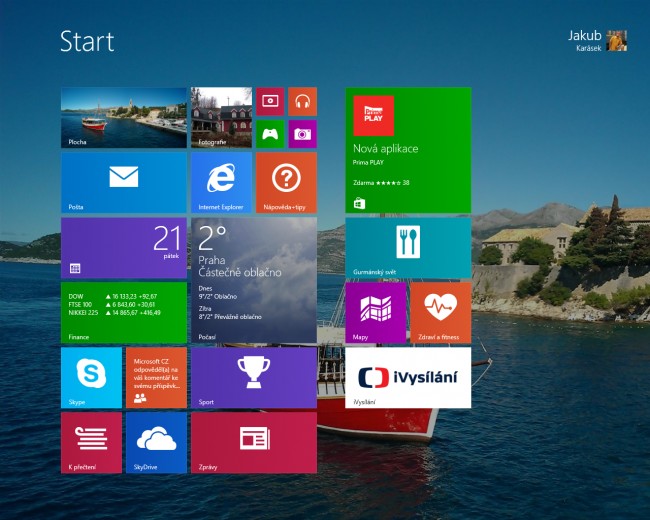Viewport: 650px width, 520px height.
Task: Open the Počasí weather tile for Praha
Action: pos(254,280)
